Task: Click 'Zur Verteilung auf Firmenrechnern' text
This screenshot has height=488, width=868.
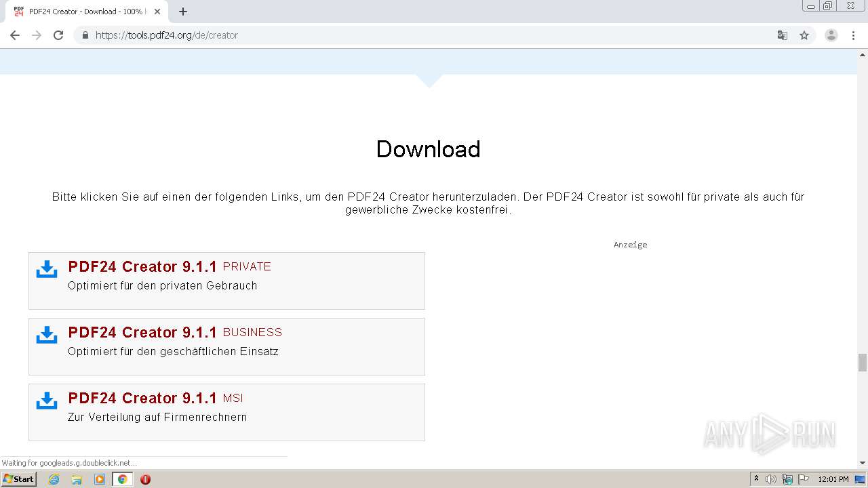Action: (157, 418)
